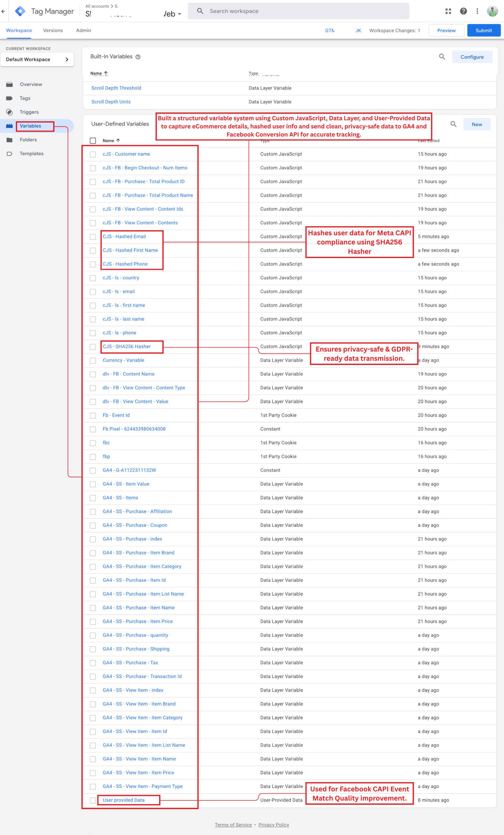Toggle the select-all checkbox in header

coord(93,141)
